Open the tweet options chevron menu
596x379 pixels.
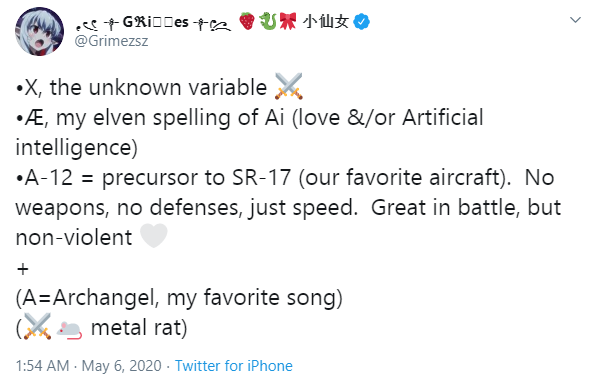(x=576, y=20)
